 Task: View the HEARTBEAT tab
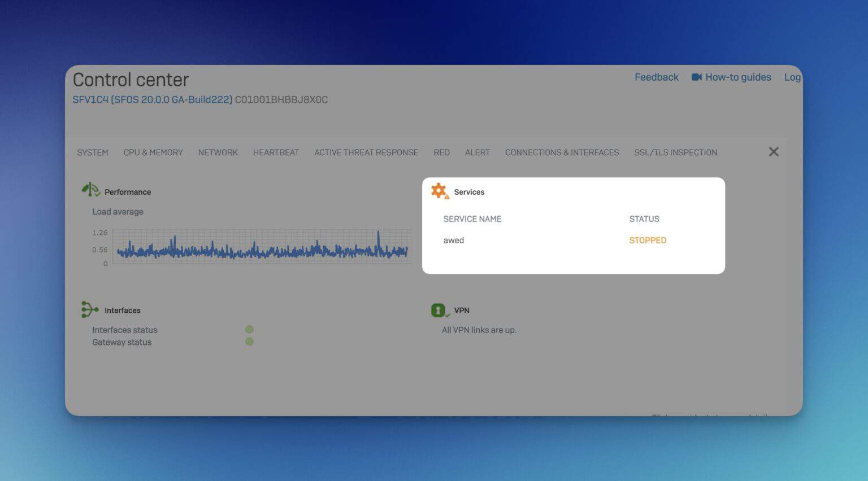tap(276, 152)
